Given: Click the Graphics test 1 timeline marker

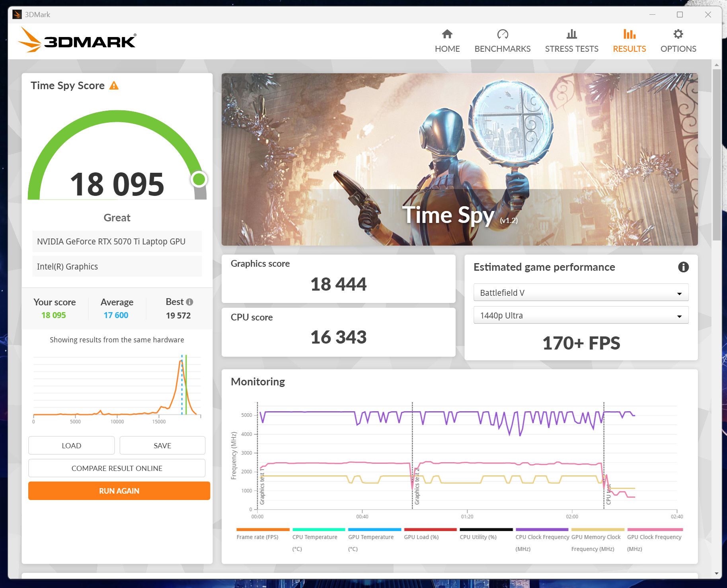Looking at the screenshot, I should (x=262, y=486).
